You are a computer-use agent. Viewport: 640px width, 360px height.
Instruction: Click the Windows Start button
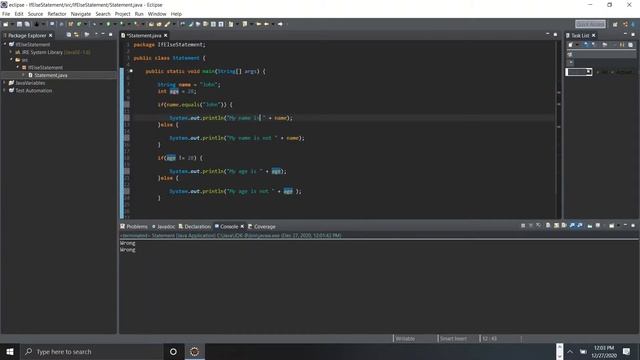[10, 351]
